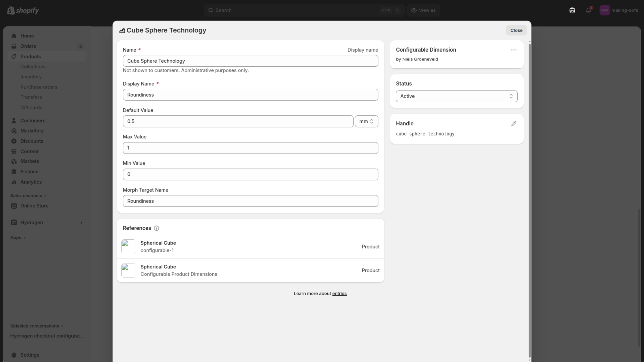Open the Status dropdown set to Active

456,96
